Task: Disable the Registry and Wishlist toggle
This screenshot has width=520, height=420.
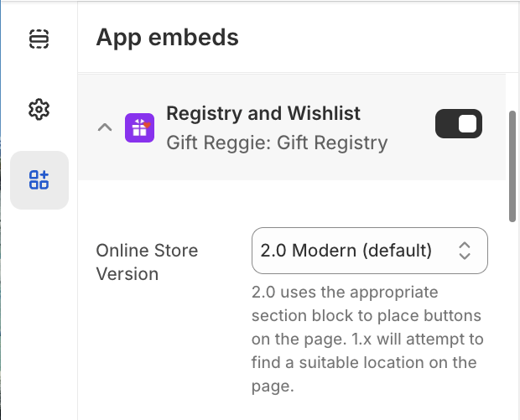Action: [458, 124]
